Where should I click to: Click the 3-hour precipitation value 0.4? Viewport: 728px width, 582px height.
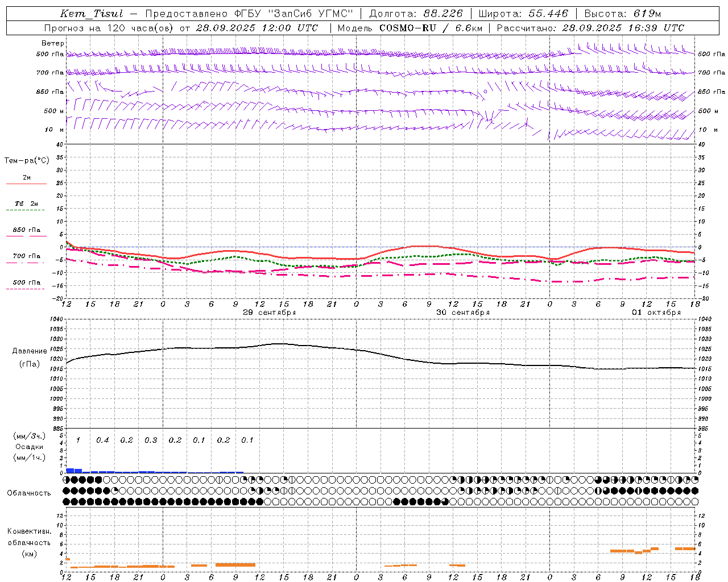(102, 440)
